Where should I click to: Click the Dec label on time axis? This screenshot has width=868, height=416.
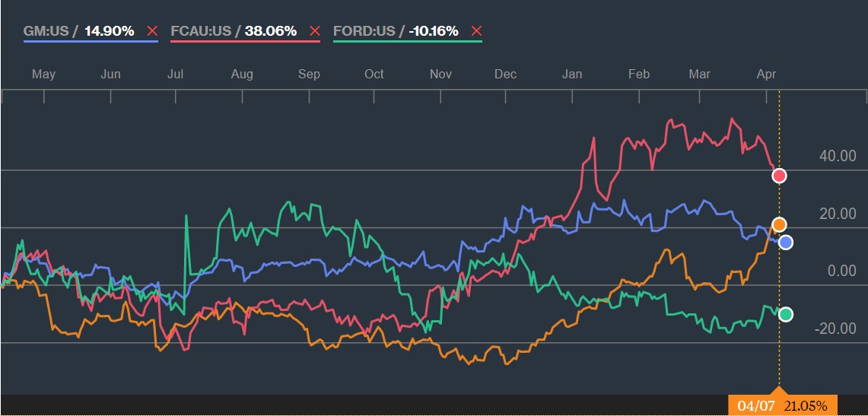(505, 74)
